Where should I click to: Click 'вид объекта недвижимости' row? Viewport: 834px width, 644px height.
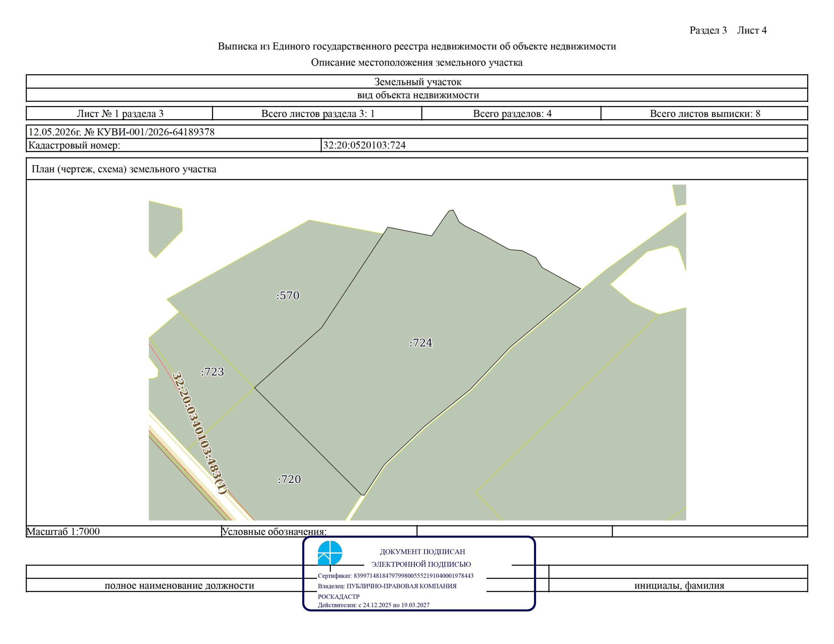[417, 95]
